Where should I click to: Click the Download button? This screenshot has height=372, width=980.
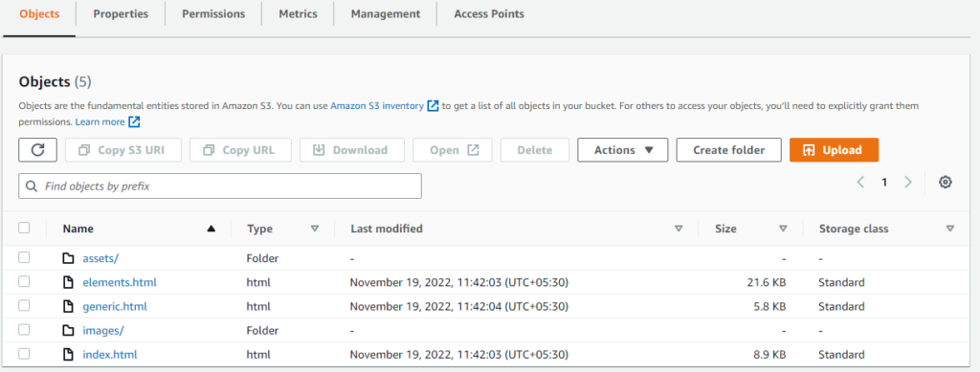352,150
